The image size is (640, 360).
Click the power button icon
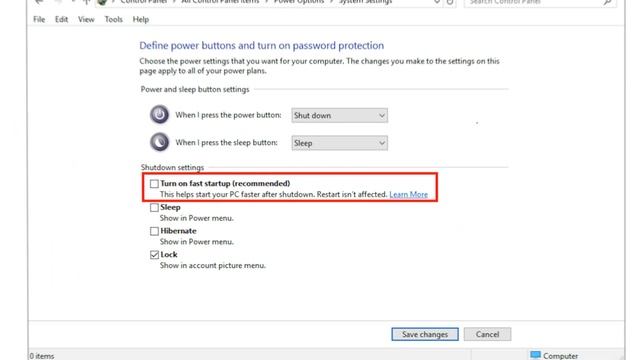159,115
